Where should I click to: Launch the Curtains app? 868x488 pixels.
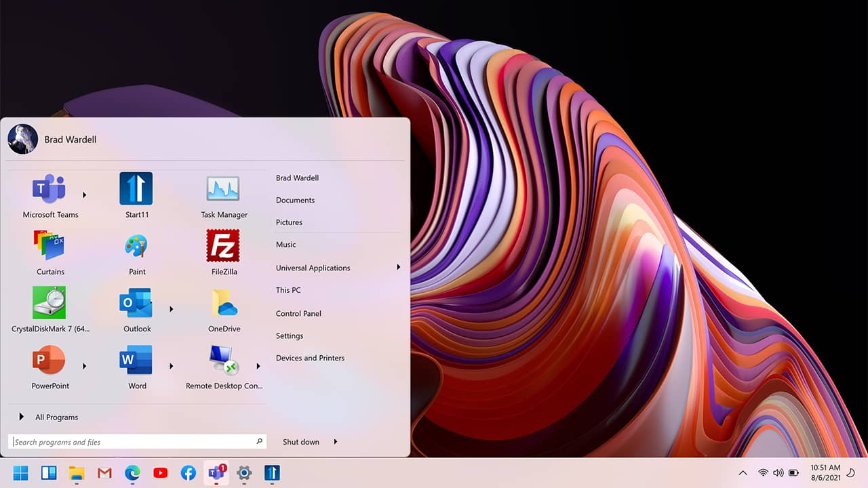(50, 252)
